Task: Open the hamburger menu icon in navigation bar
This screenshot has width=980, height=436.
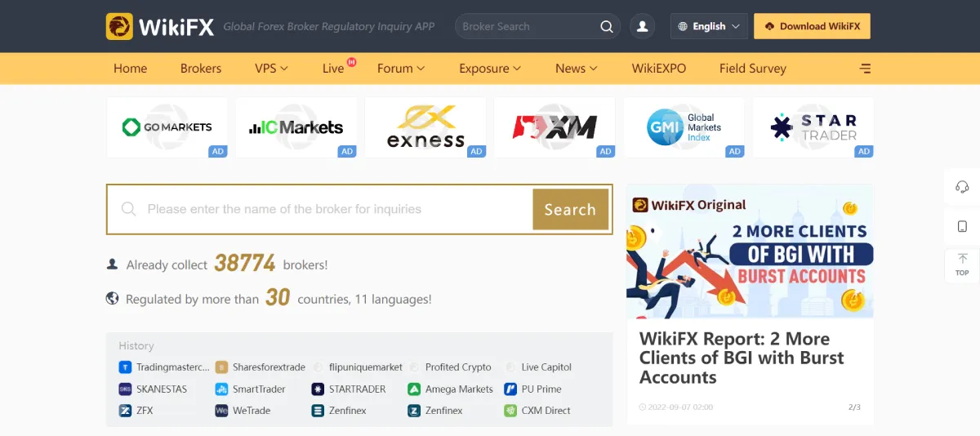Action: [x=866, y=69]
